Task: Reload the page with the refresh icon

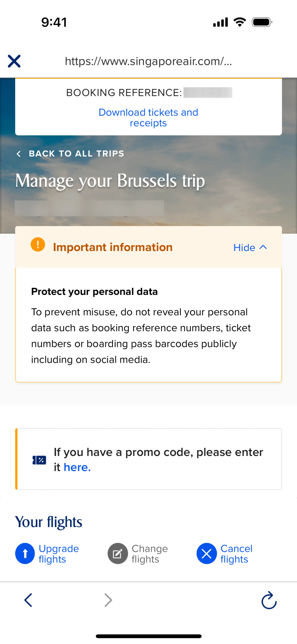Action: tap(269, 600)
